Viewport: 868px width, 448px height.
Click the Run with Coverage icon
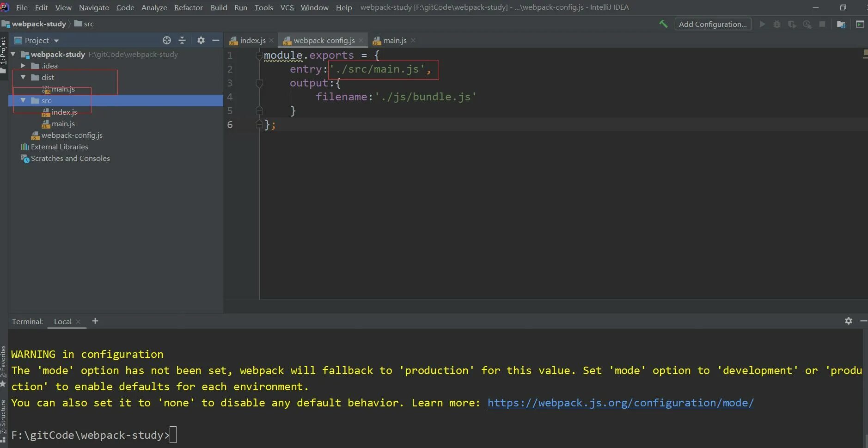792,24
